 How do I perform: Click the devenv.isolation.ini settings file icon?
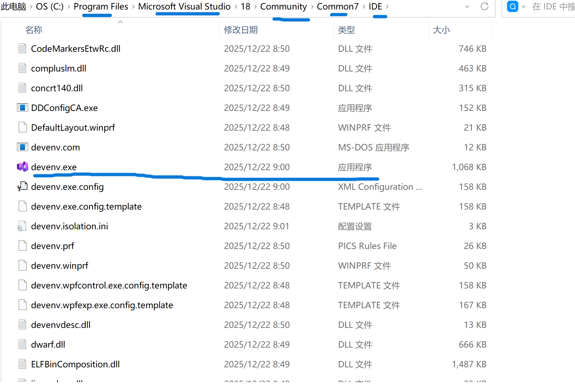tap(22, 226)
